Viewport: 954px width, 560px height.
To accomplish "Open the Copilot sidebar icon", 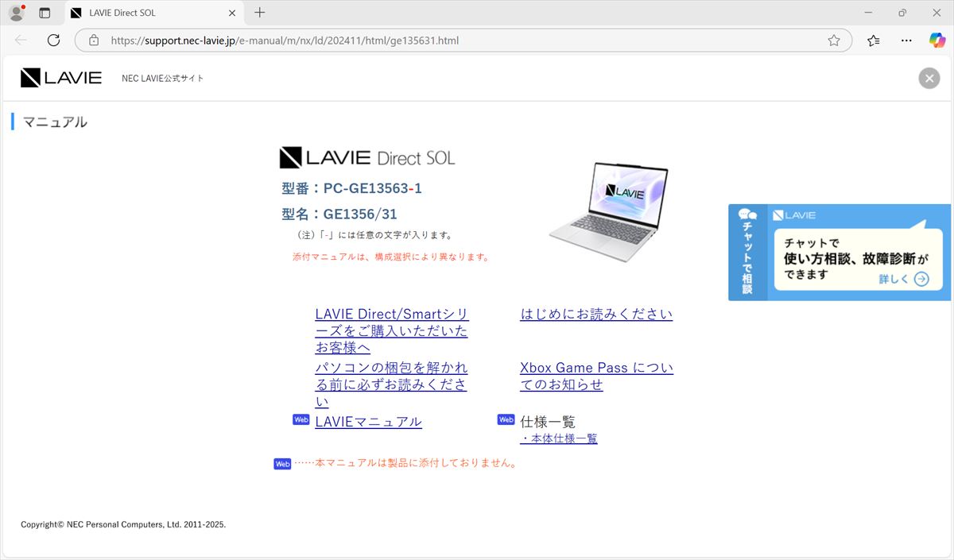I will click(x=937, y=41).
